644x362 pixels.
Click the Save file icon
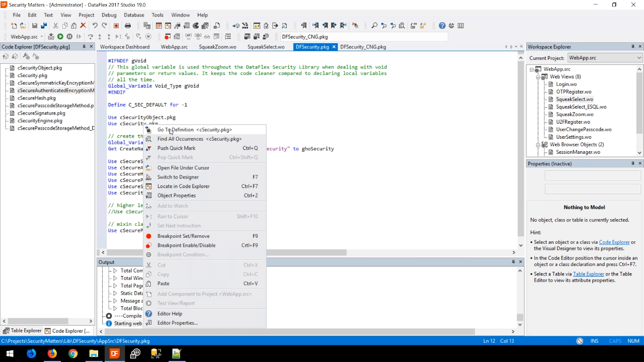pos(35,26)
